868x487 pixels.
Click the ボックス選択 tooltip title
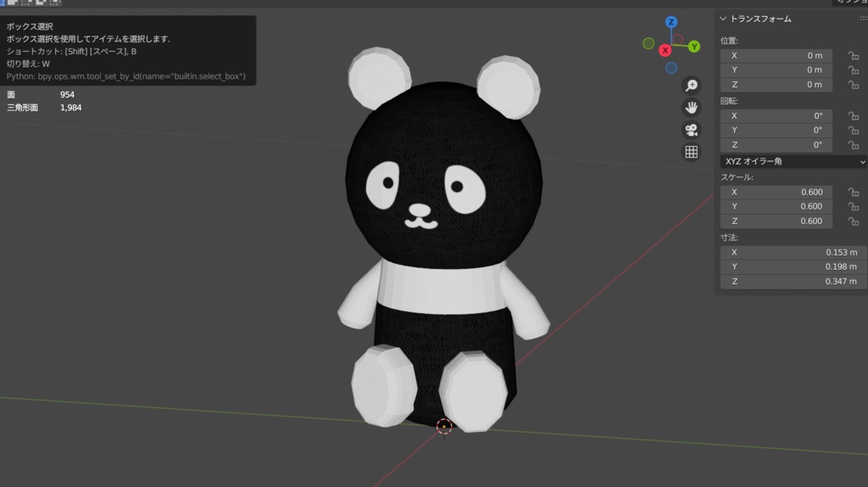30,26
